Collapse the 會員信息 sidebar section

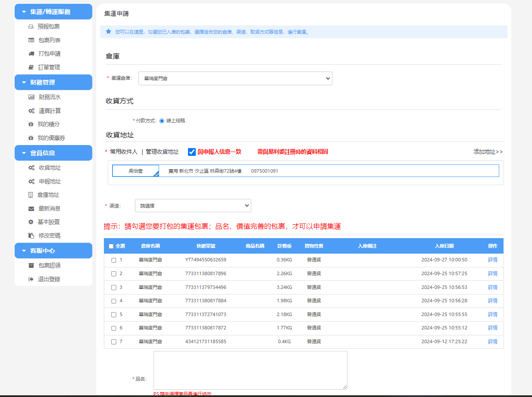click(x=53, y=153)
